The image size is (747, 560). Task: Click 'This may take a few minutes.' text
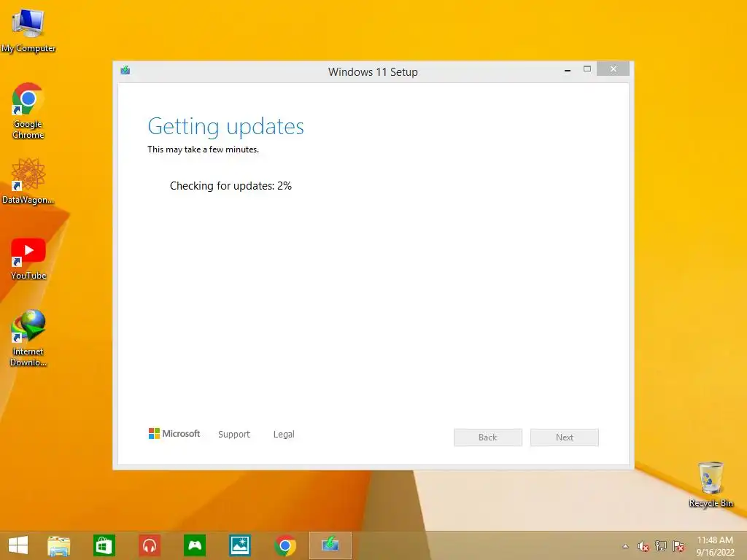pyautogui.click(x=204, y=149)
